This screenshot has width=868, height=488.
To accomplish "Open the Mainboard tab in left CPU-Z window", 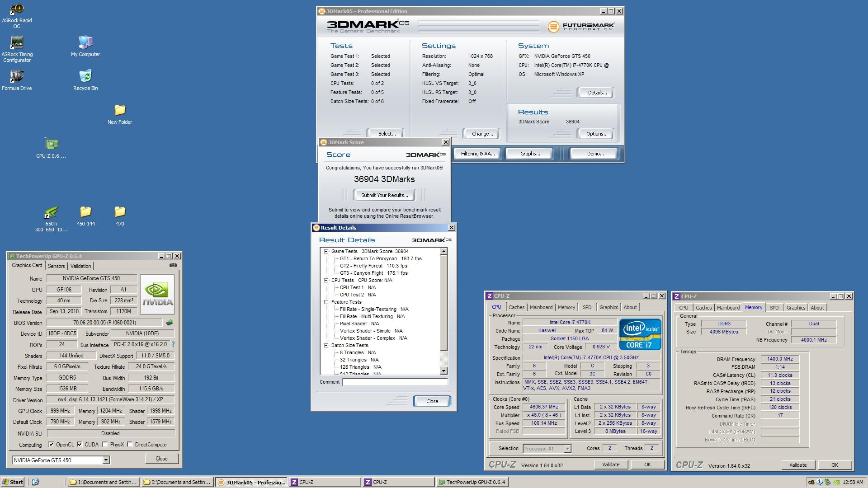I will (541, 307).
